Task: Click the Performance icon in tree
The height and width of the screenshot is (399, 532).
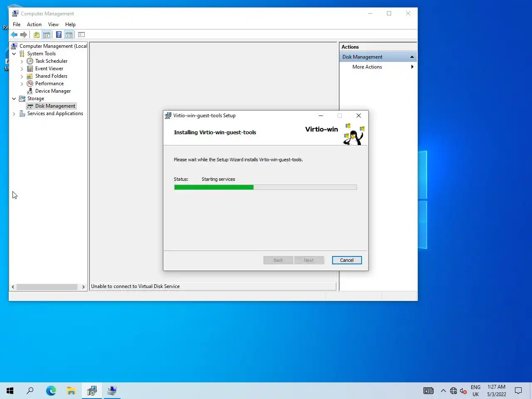Action: [30, 84]
